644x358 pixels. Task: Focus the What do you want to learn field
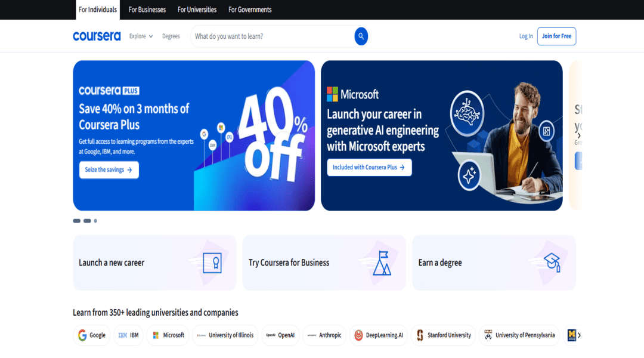tap(273, 36)
